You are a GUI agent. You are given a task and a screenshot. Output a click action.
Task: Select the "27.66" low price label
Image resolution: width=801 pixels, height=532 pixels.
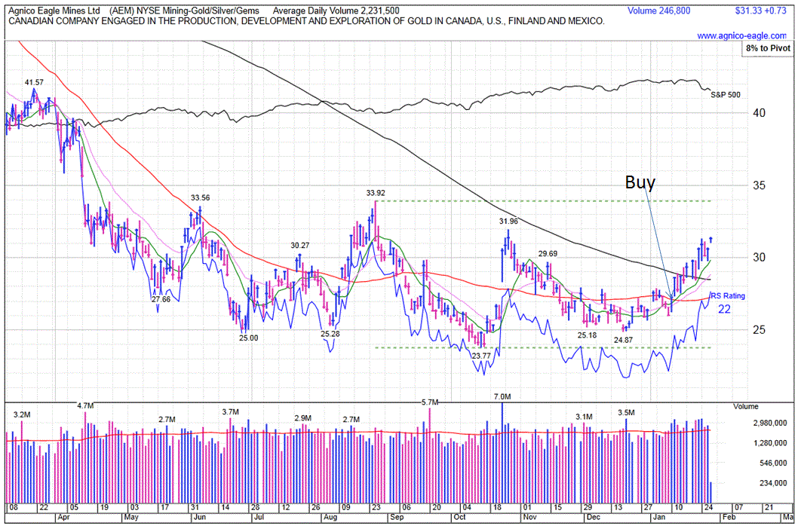coord(161,300)
